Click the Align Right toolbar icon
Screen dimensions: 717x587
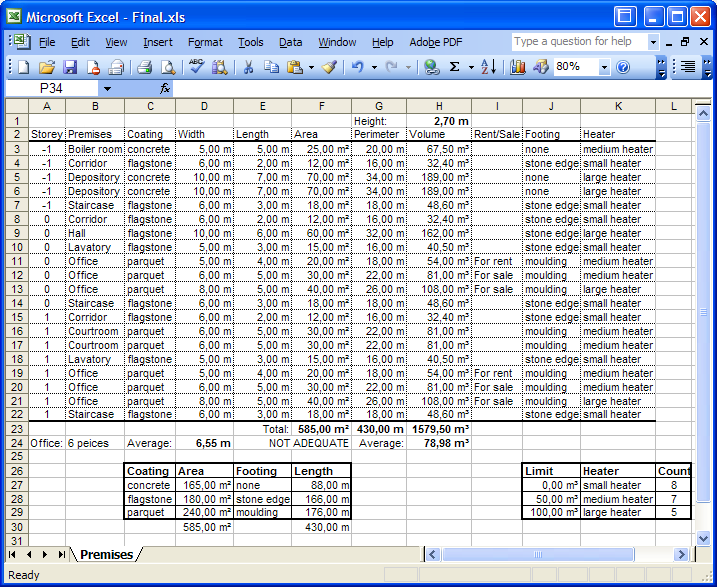pos(688,68)
